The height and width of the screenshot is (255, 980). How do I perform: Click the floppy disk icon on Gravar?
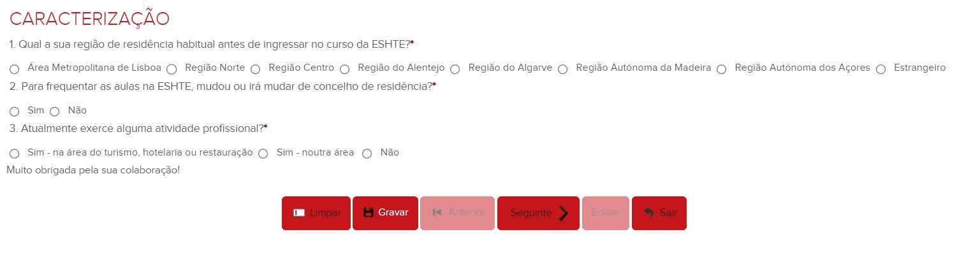[x=369, y=212]
